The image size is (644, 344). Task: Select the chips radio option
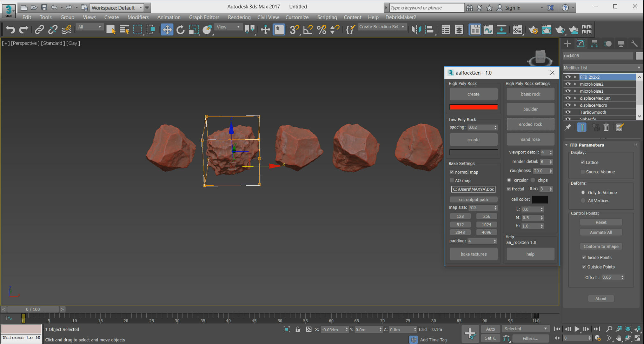[x=533, y=180]
